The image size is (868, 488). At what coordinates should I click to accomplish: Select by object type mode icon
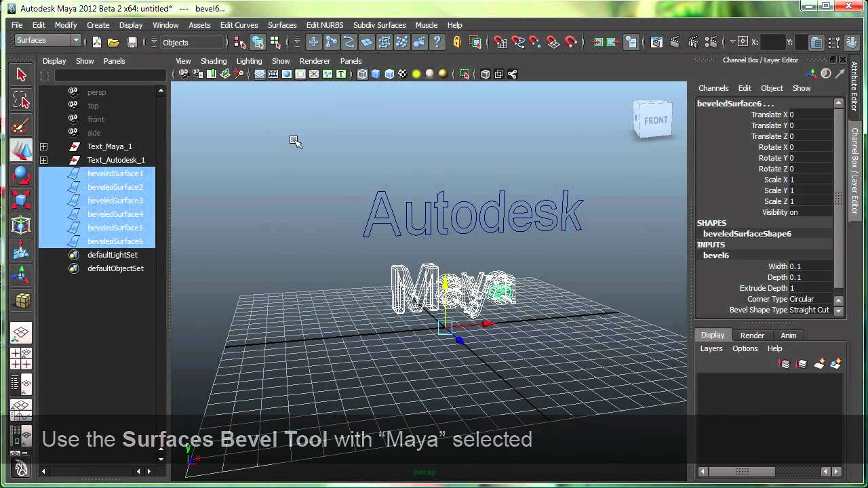258,42
